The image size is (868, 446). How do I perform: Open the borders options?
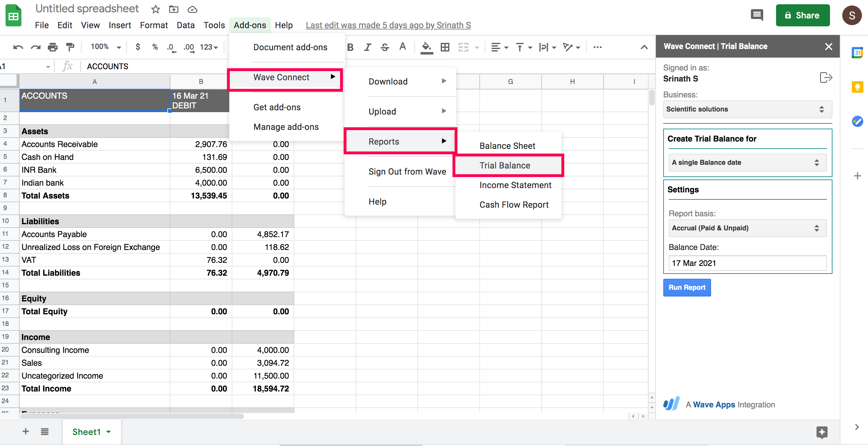444,47
